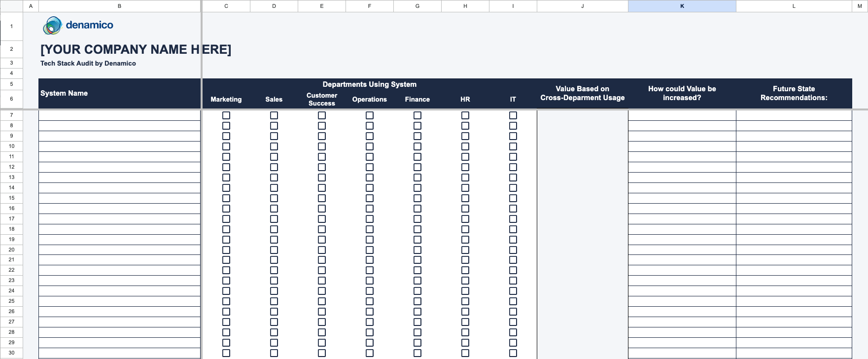Click 'How could Value be increased' cell row 20
This screenshot has height=359, width=868.
click(682, 250)
